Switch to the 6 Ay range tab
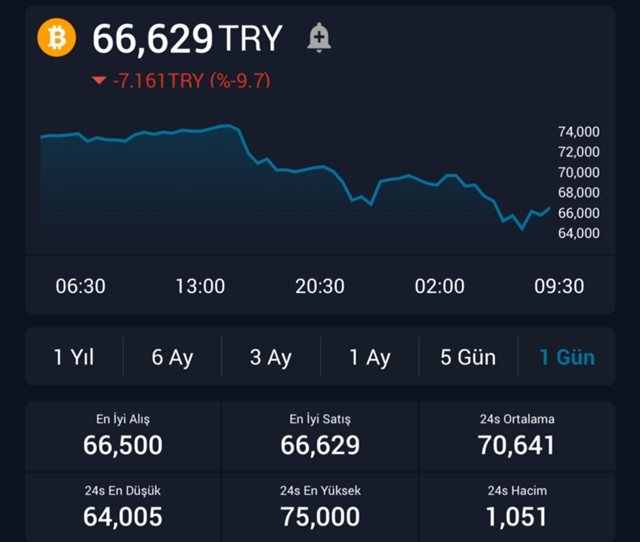Image resolution: width=640 pixels, height=542 pixels. pos(172,357)
